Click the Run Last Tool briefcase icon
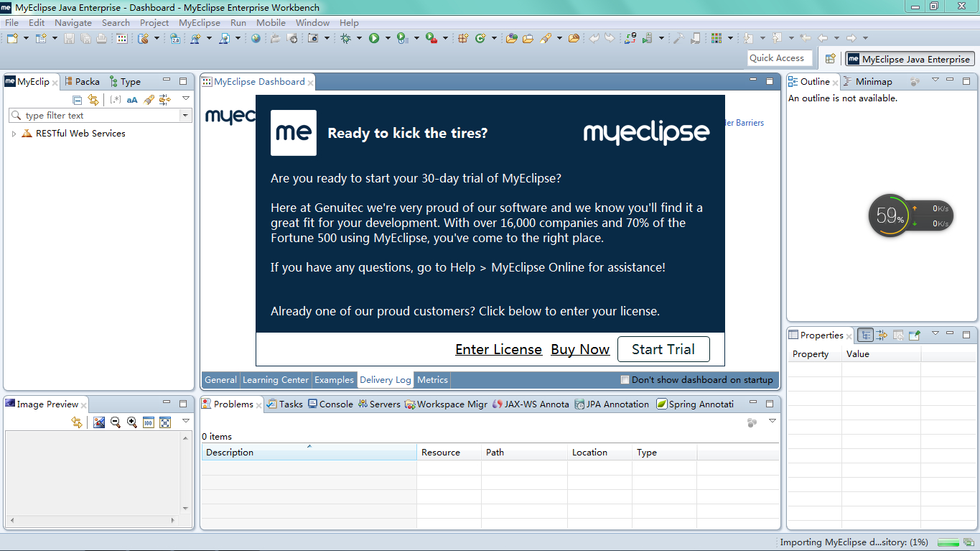The height and width of the screenshot is (551, 980). click(431, 38)
